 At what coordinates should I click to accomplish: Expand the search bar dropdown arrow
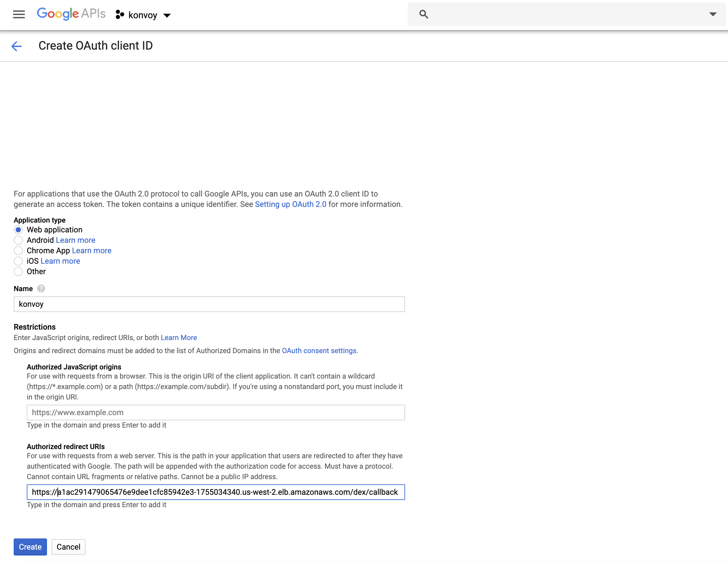713,14
